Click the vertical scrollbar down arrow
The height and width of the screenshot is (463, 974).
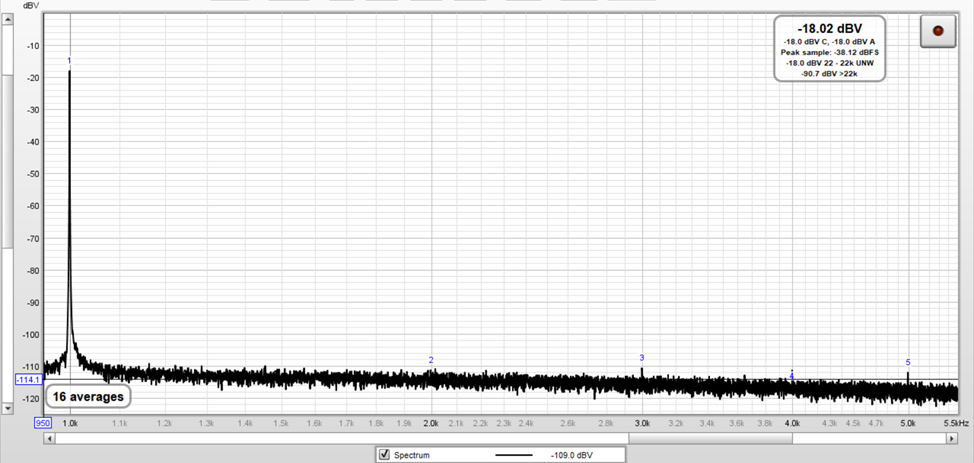(x=7, y=408)
